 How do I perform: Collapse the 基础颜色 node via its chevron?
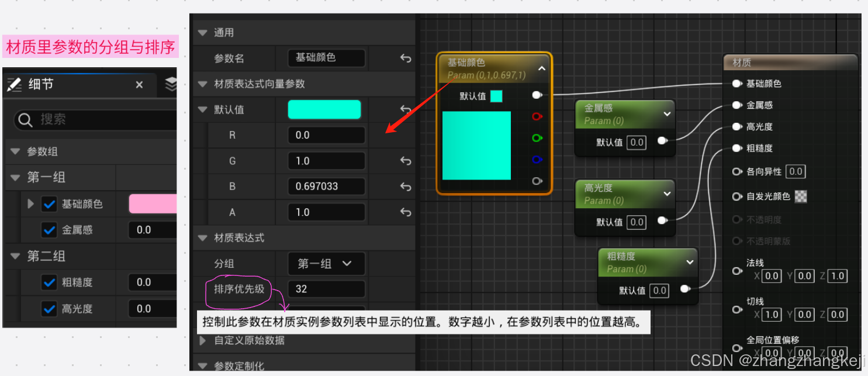coord(541,68)
